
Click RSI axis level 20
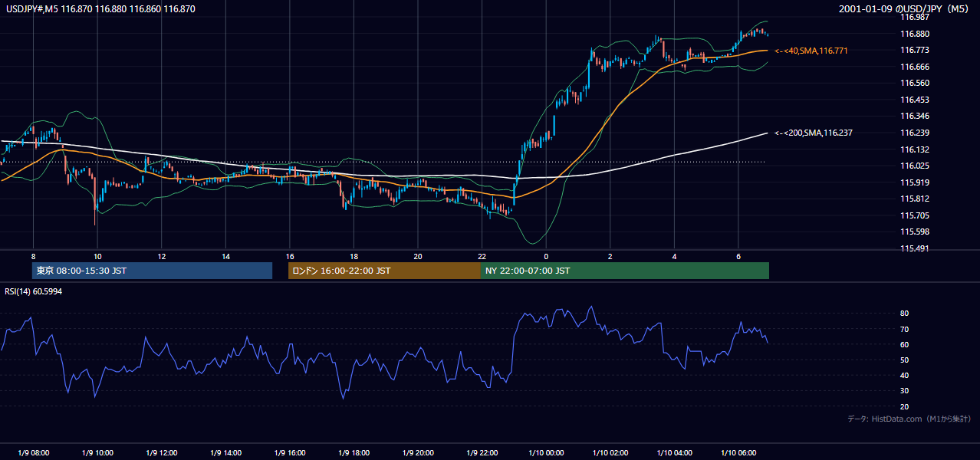pos(904,406)
